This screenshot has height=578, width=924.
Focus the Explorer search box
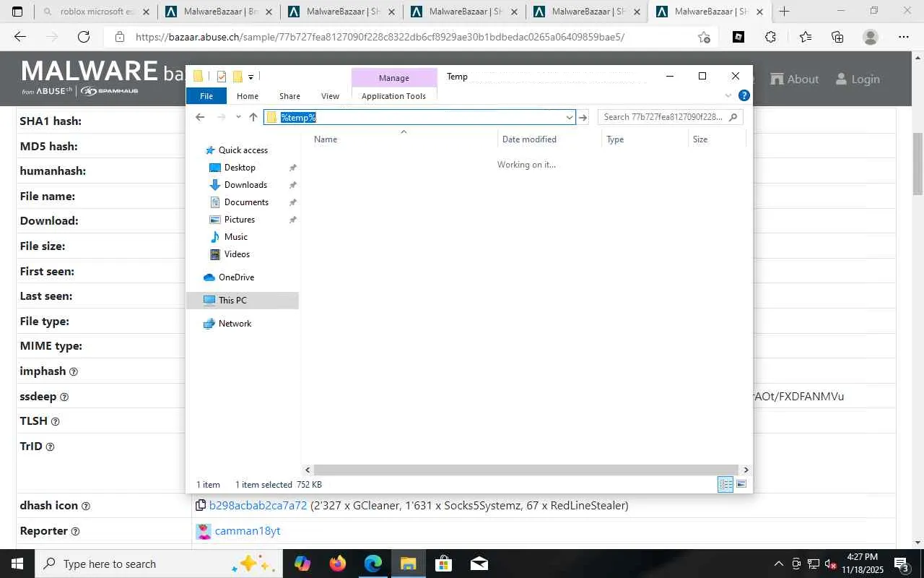coord(670,117)
